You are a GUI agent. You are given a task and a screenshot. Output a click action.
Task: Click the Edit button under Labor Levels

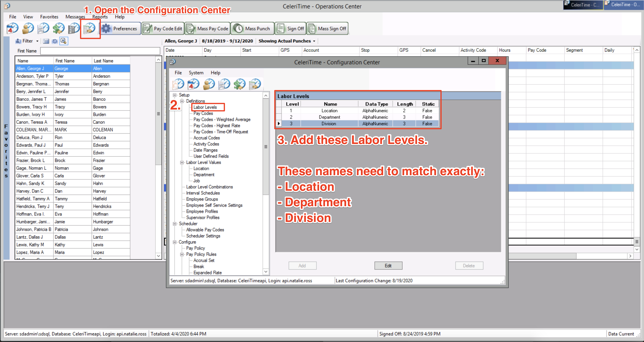click(388, 266)
